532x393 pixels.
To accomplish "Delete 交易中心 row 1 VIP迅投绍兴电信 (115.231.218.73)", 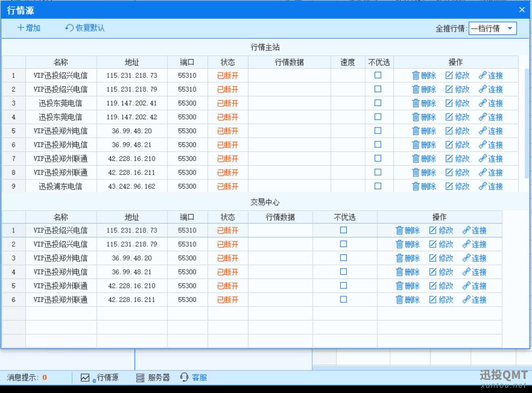I will click(x=408, y=230).
